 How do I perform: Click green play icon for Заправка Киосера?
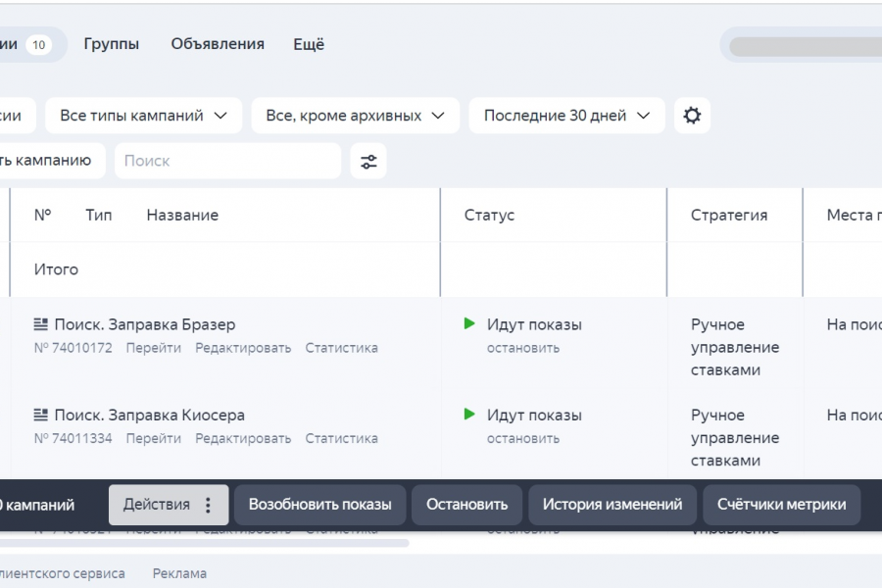point(470,415)
